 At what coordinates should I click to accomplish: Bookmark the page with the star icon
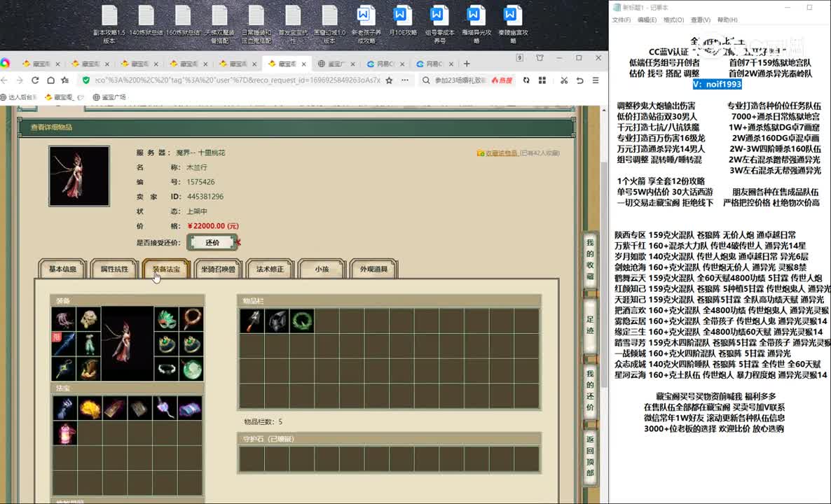(389, 80)
